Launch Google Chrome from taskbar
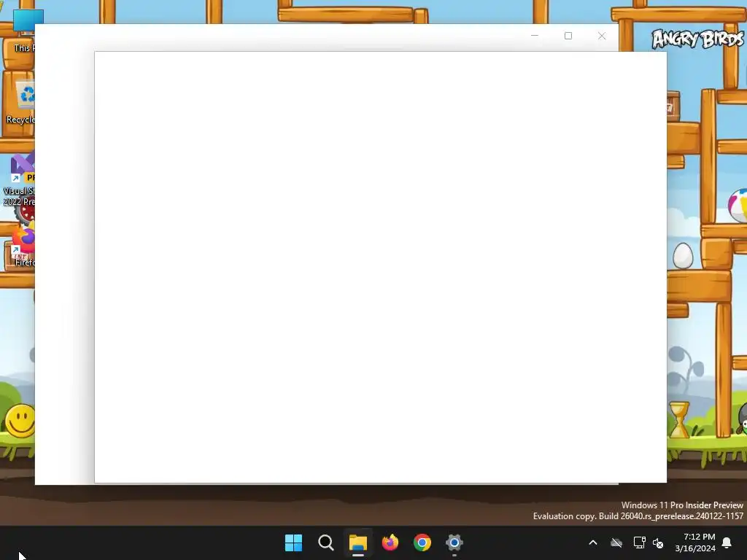This screenshot has width=747, height=560. [x=422, y=542]
